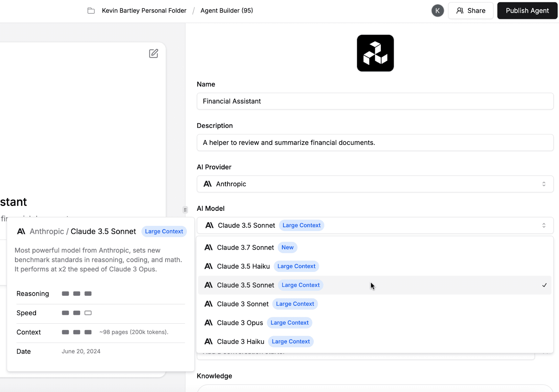Click the AI Provider up-down chevron
Image resolution: width=559 pixels, height=392 pixels.
pos(544,184)
